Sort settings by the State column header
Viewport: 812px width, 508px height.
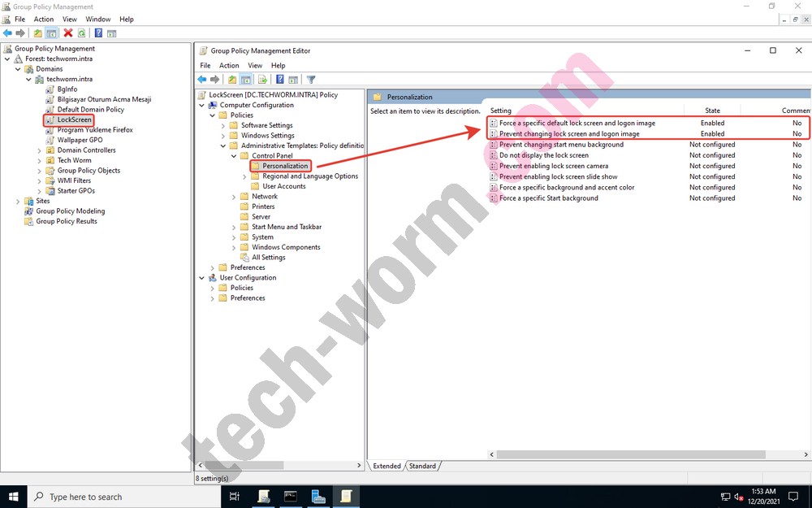[712, 111]
